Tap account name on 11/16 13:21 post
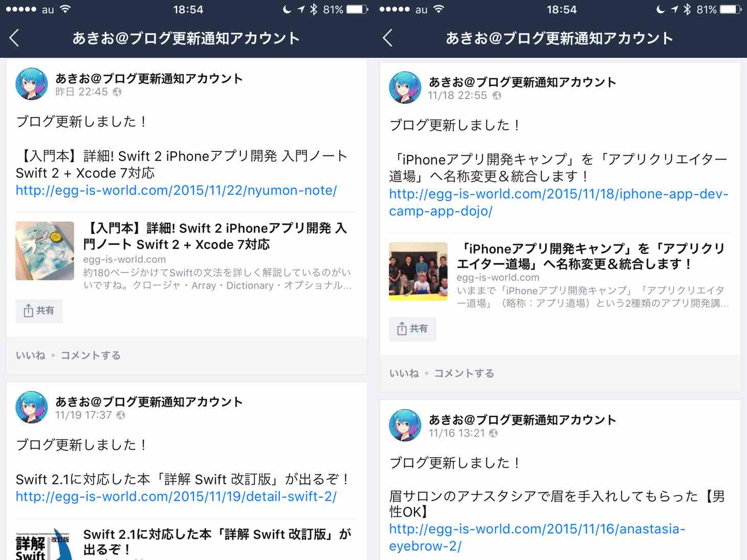Viewport: 747px width, 560px height. [x=522, y=419]
